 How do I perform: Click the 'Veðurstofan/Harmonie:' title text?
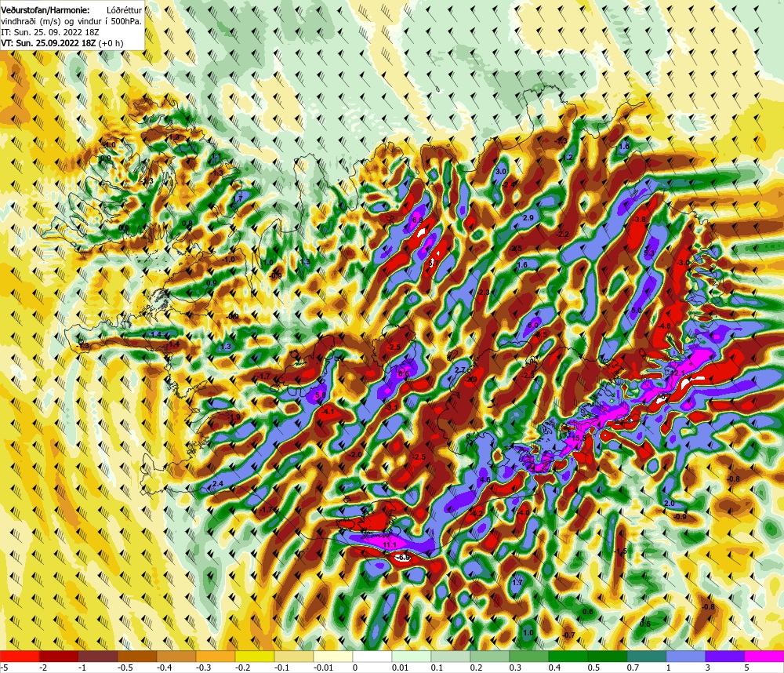pos(45,9)
